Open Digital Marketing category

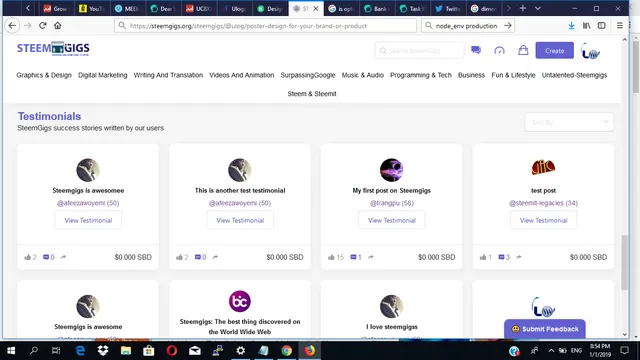103,75
